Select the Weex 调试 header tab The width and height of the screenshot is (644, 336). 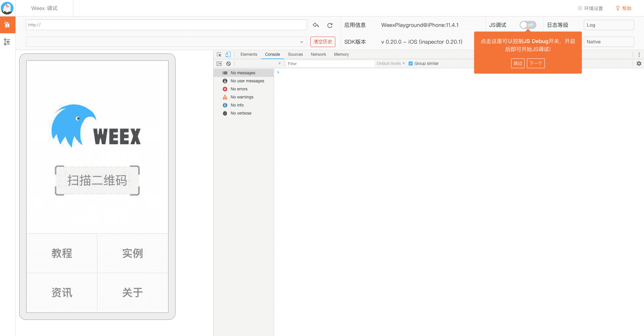point(44,8)
